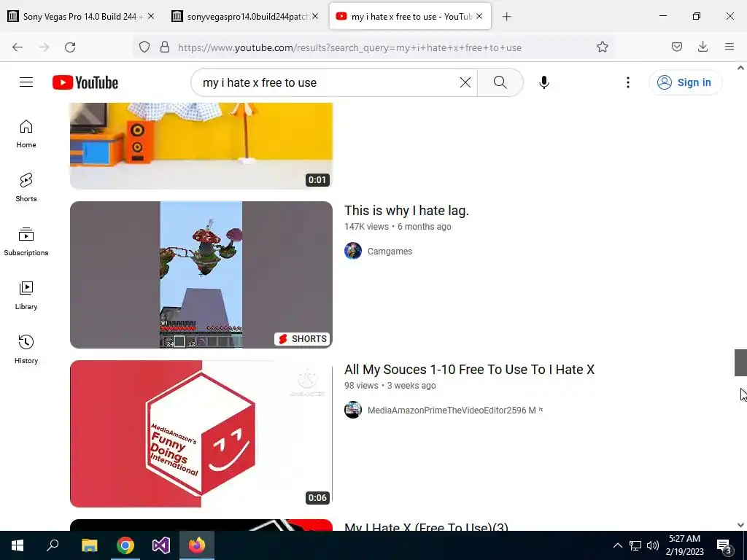Open Windows taskbar search

pyautogui.click(x=53, y=545)
